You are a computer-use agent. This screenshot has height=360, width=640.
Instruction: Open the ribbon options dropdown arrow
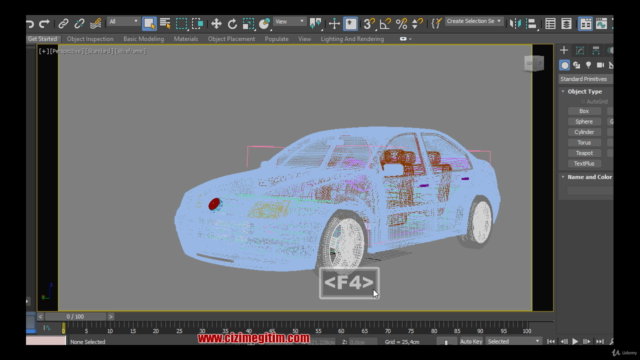(x=410, y=39)
